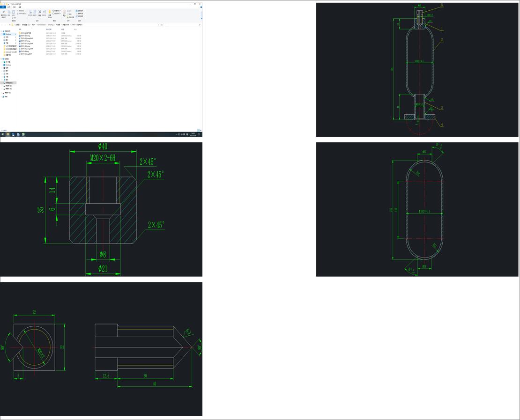Open Desktop under Quick access
520x420 pixels.
click(x=8, y=34)
